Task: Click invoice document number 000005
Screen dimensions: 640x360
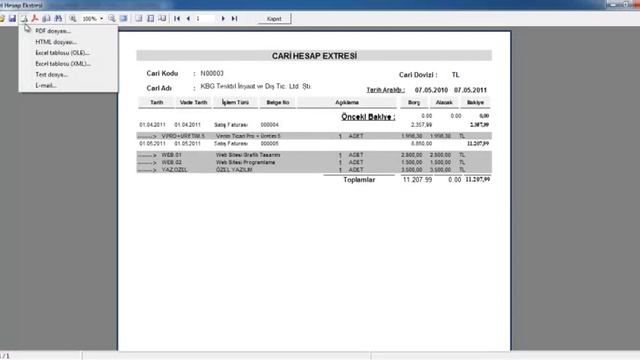Action: click(x=269, y=144)
